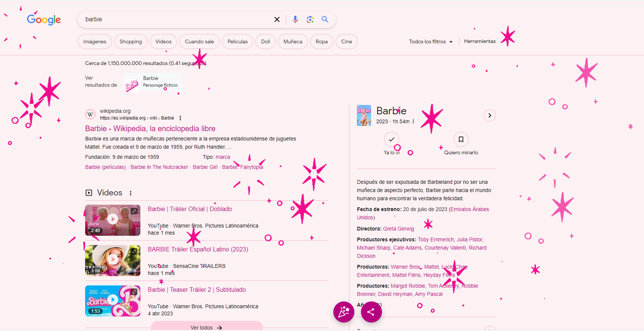
Task: Click the party popper celebration button
Action: (344, 312)
